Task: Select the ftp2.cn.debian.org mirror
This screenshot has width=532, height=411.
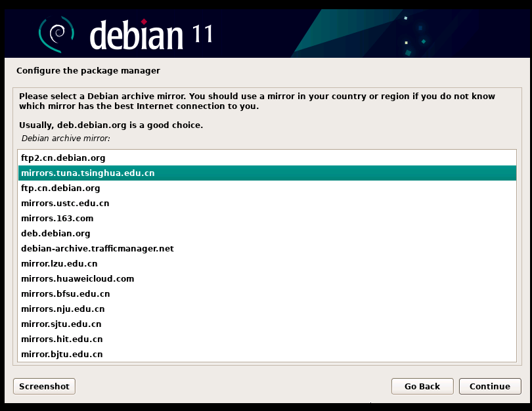Action: coord(267,158)
